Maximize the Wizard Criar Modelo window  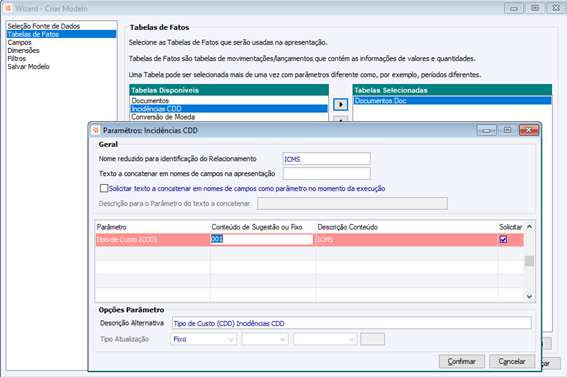click(535, 8)
